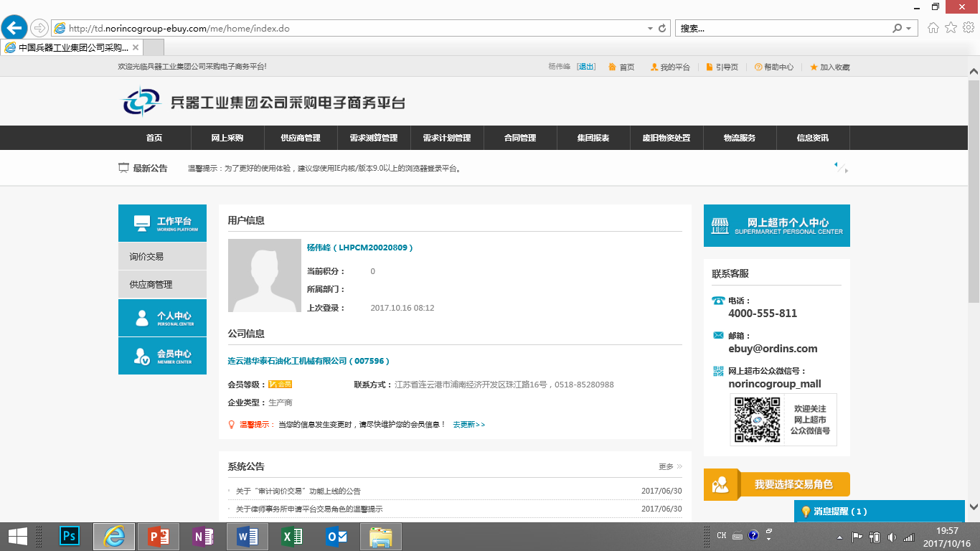980x551 pixels.
Task: Open Word from taskbar
Action: click(x=247, y=536)
